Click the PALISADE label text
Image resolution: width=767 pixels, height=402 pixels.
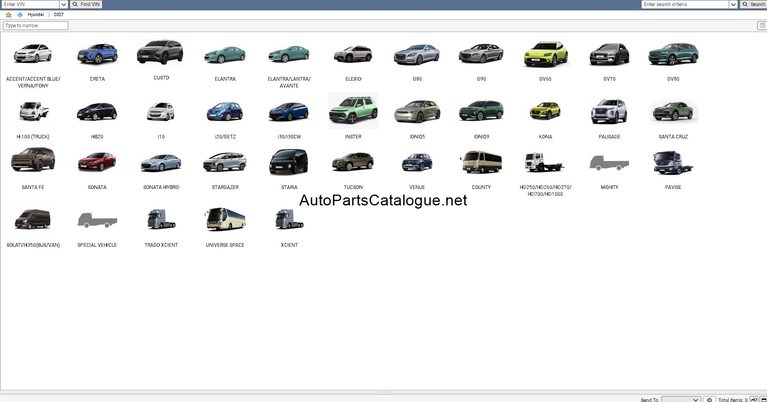[609, 137]
